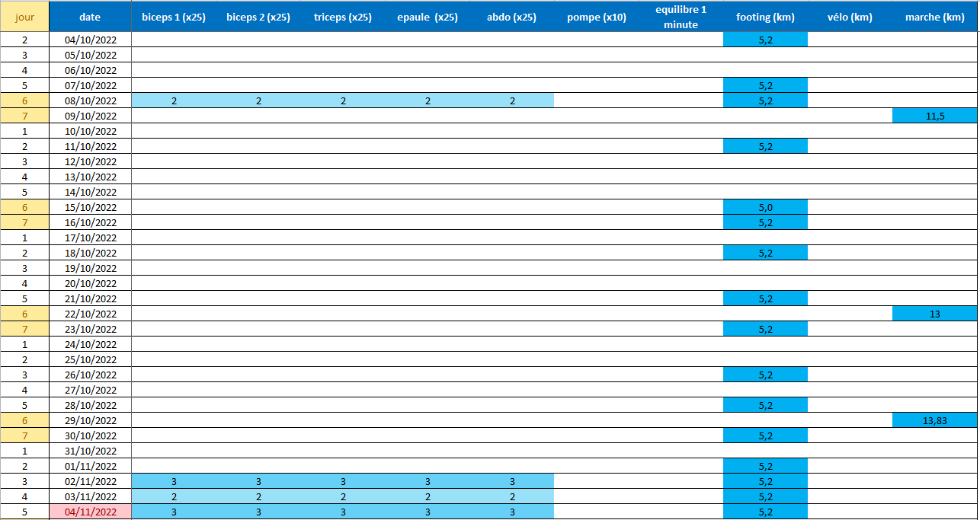Select footing value for 07/10/2022

(x=766, y=85)
